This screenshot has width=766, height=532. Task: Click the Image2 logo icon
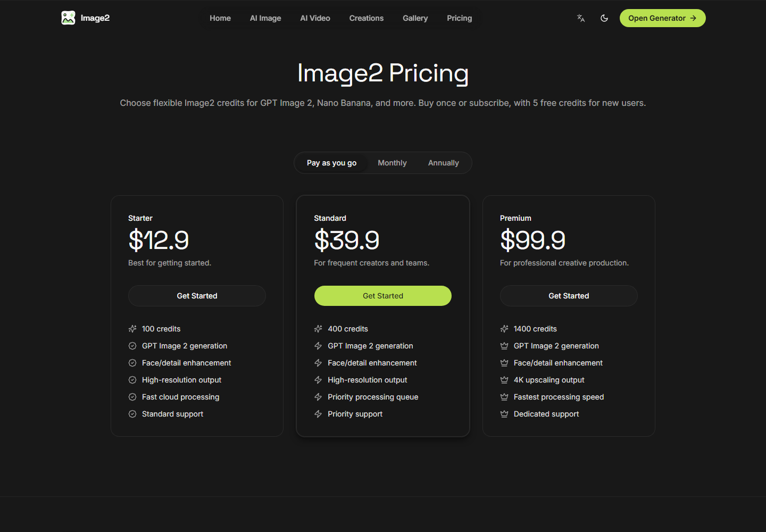pos(68,18)
